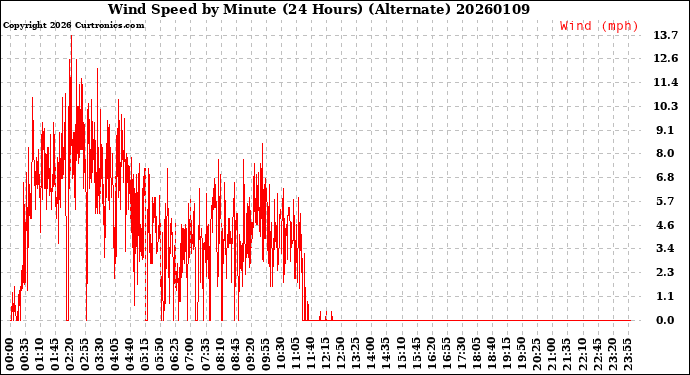Click the tallest wind speed peak near 13.7
The image size is (690, 375).
[71, 37]
